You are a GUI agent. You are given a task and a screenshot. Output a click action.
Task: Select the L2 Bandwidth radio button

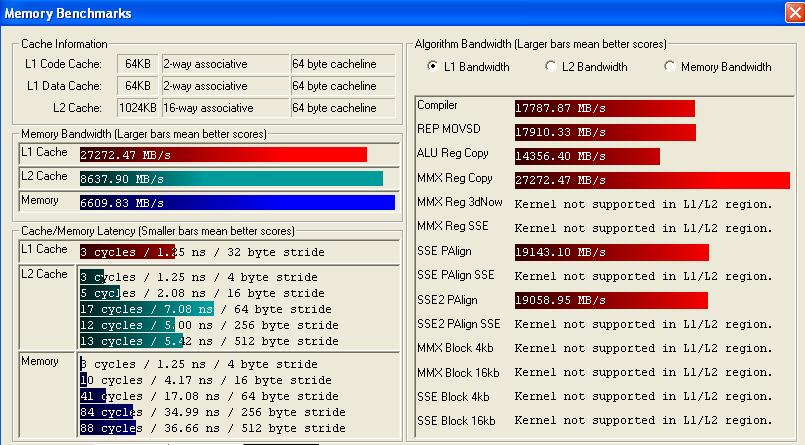tap(550, 66)
